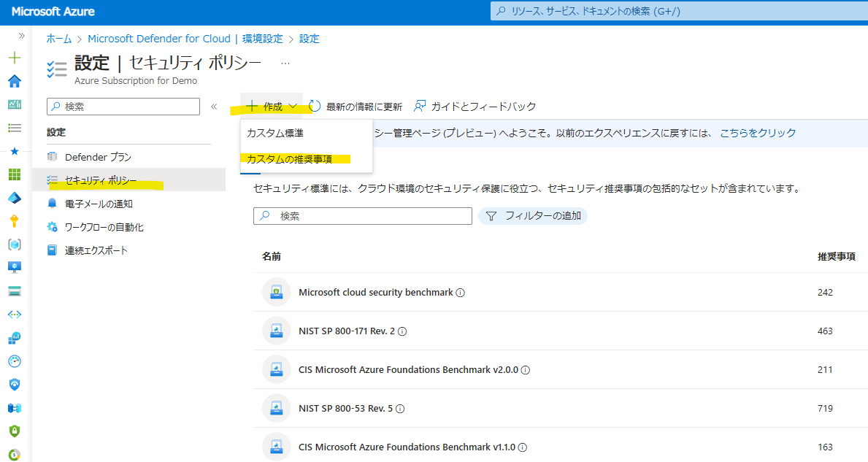The height and width of the screenshot is (462, 868).
Task: Open CIS Microsoft Azure Foundations Benchmark v1.1.0
Action: (560, 446)
